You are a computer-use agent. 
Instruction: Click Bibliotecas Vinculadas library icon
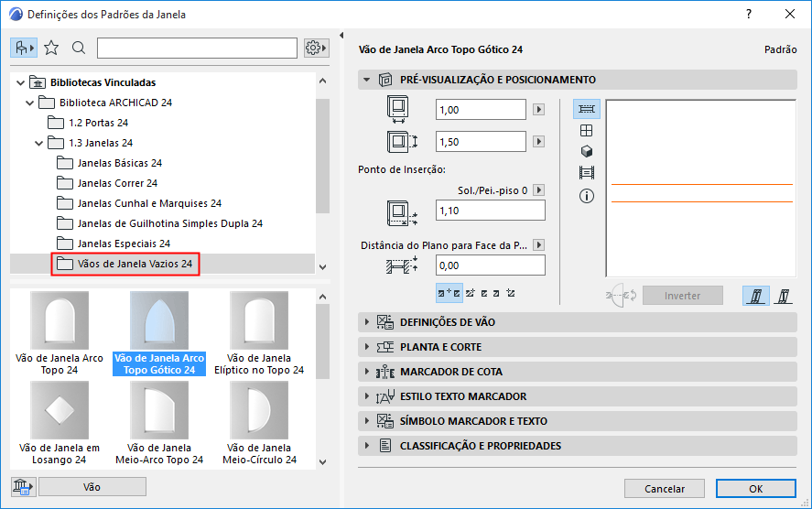point(38,82)
